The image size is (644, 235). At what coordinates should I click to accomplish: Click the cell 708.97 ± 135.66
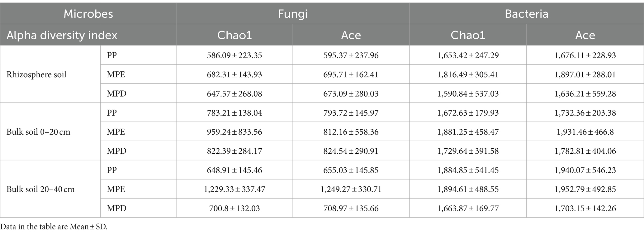[x=351, y=208]
